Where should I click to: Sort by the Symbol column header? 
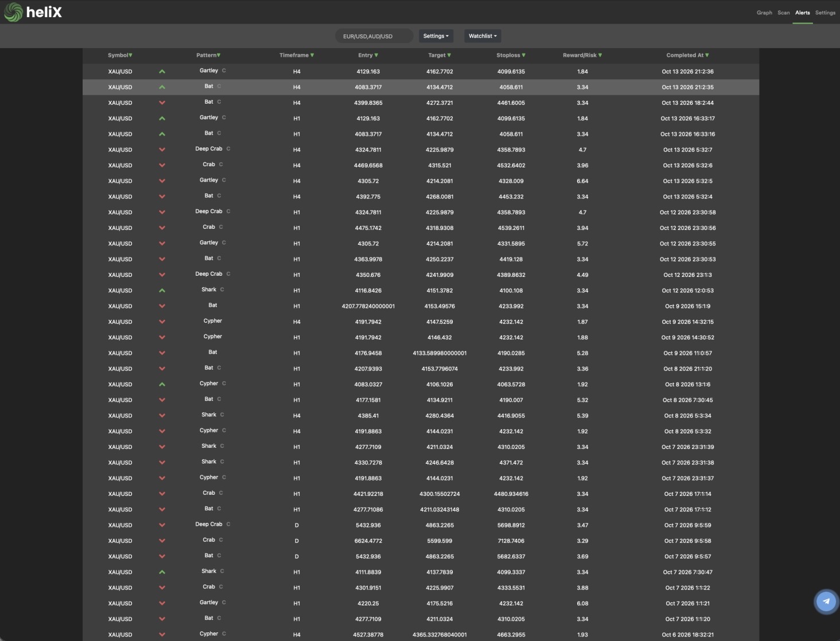(x=120, y=56)
